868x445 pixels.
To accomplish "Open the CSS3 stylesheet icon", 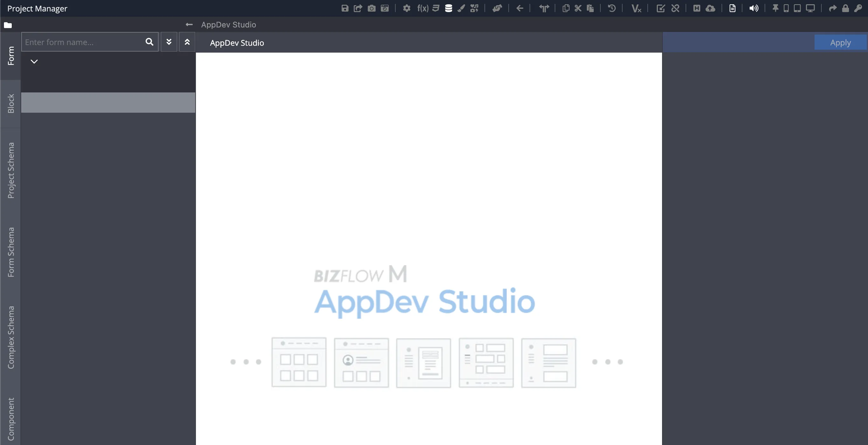I will (436, 8).
